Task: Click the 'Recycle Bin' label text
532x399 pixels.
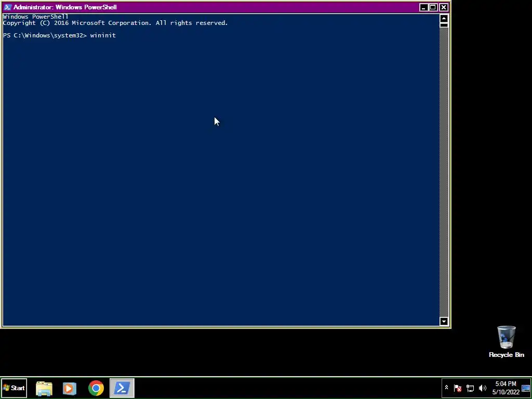Action: coord(506,355)
